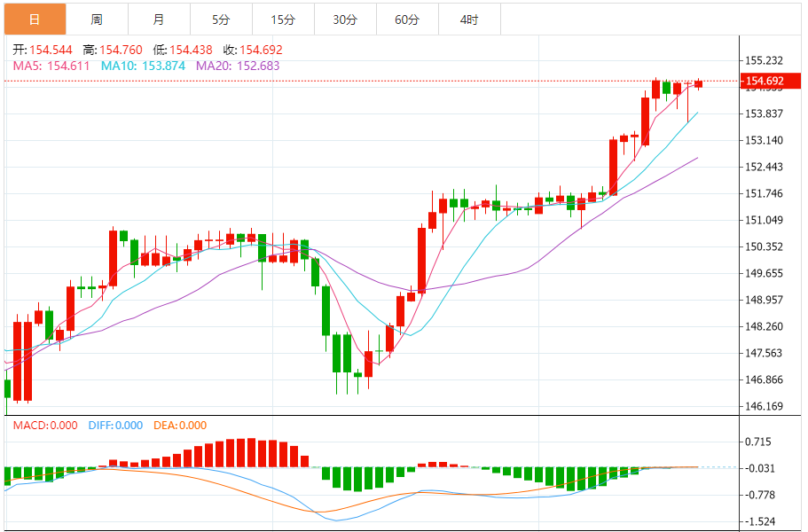Click the DEA:0.000 label
This screenshot has width=808, height=532.
pos(180,426)
